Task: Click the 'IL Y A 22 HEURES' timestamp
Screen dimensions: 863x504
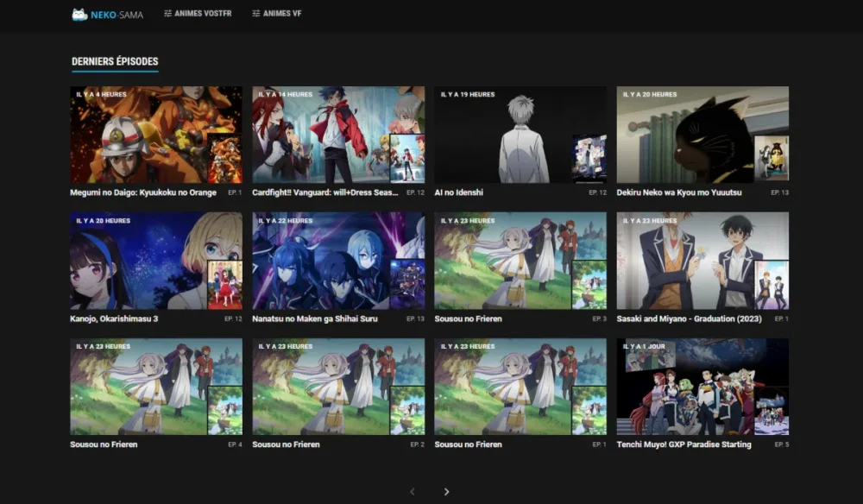Action: [285, 221]
